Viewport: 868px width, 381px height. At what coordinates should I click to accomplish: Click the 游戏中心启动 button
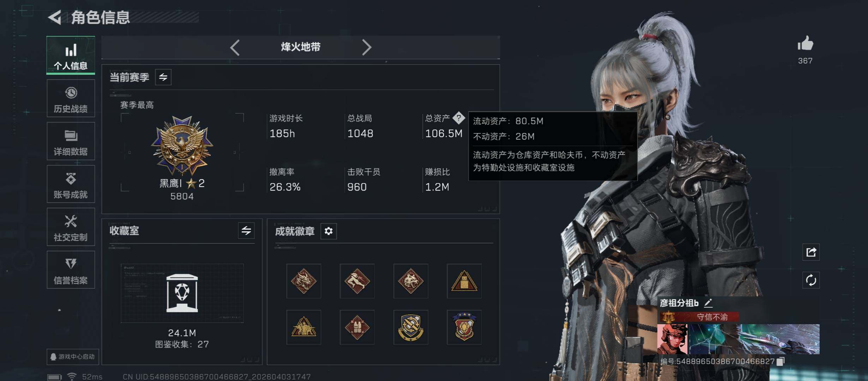[x=73, y=357]
